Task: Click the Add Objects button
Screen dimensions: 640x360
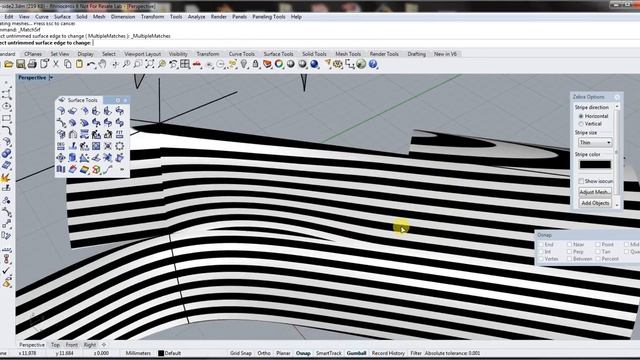Action: tap(595, 203)
